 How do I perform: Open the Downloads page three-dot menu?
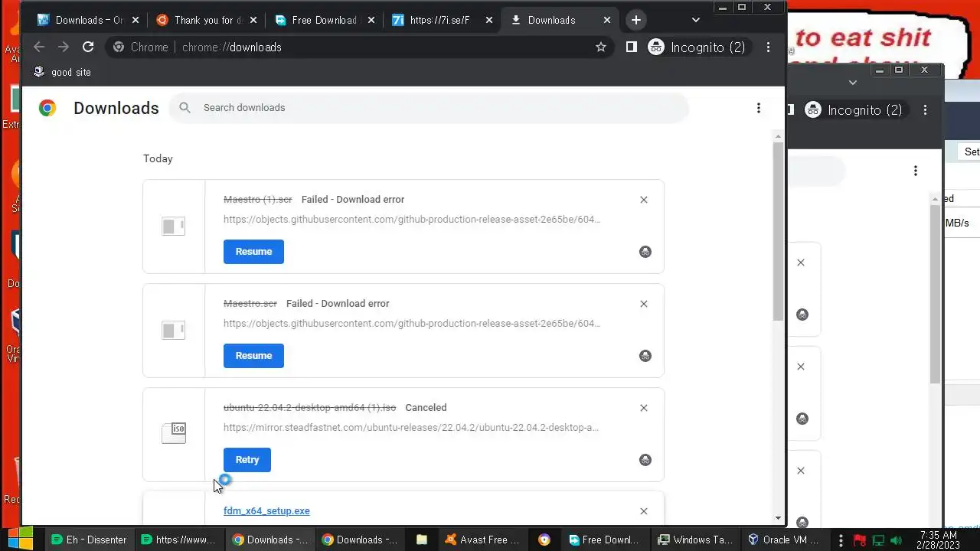[758, 108]
